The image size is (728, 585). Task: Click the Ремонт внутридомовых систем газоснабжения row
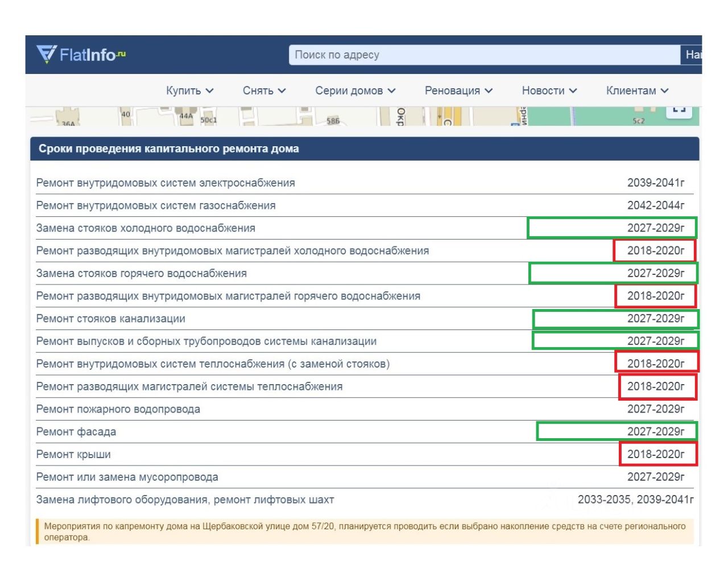point(365,205)
